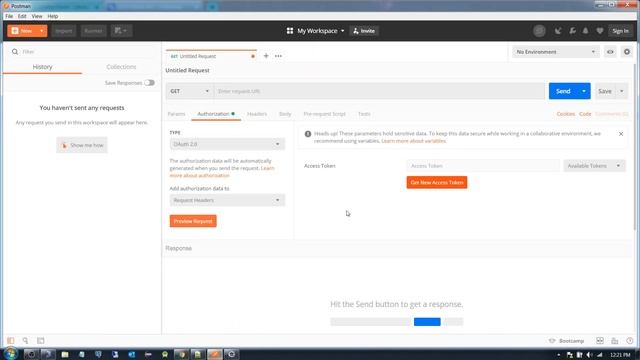
Task: Open the manage environments gear icon
Action: tap(627, 52)
